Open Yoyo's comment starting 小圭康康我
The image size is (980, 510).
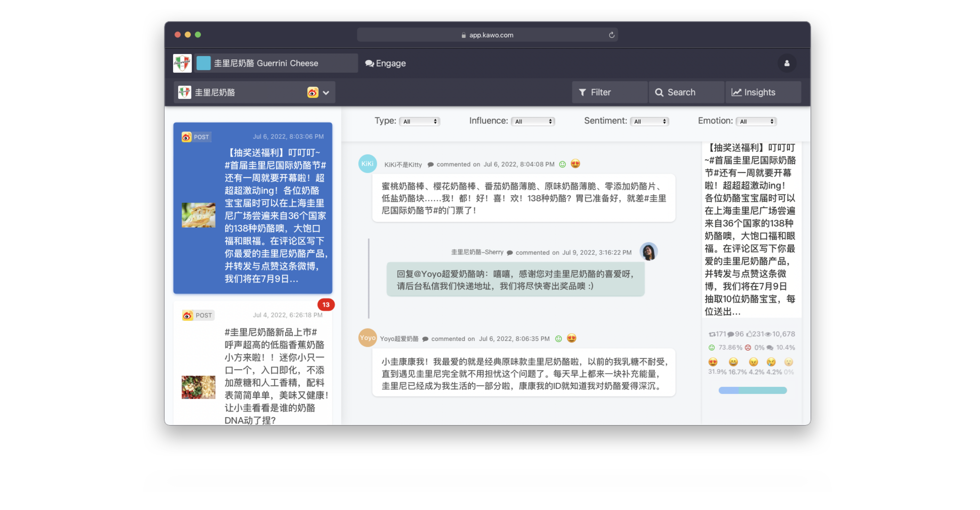click(524, 373)
